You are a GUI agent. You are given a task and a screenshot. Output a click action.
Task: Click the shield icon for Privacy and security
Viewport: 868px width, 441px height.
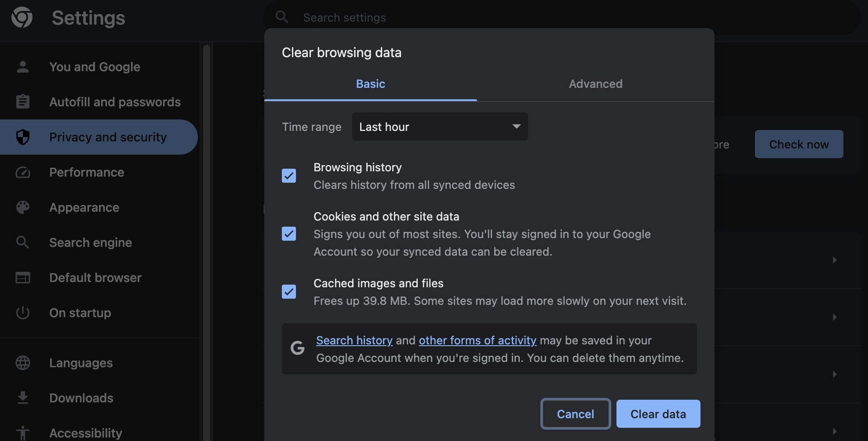pyautogui.click(x=22, y=137)
